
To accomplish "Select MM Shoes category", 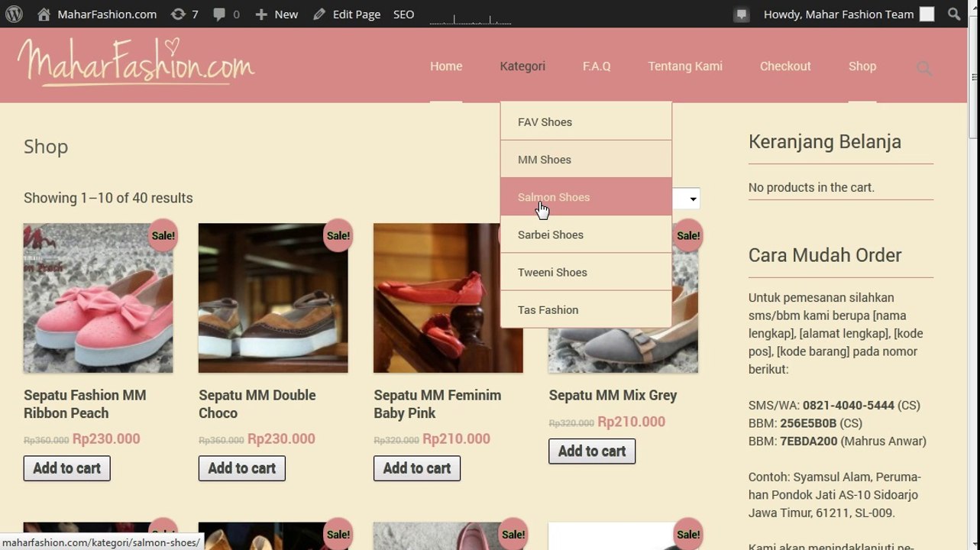I will pos(586,159).
